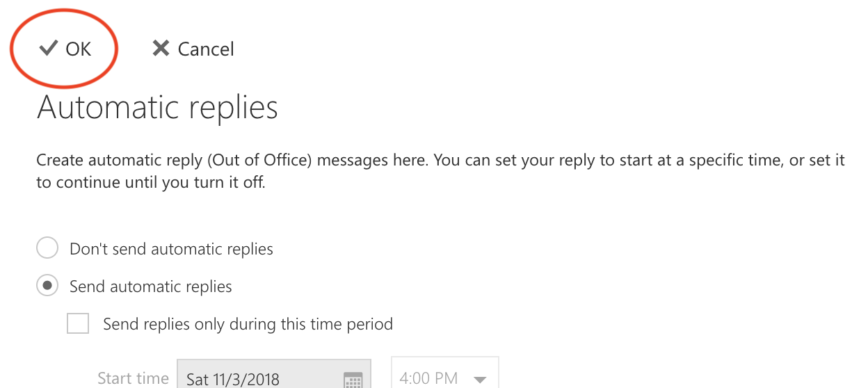Viewport: 868px width, 388px height.
Task: Click the "Automatic replies" page heading
Action: click(x=157, y=108)
